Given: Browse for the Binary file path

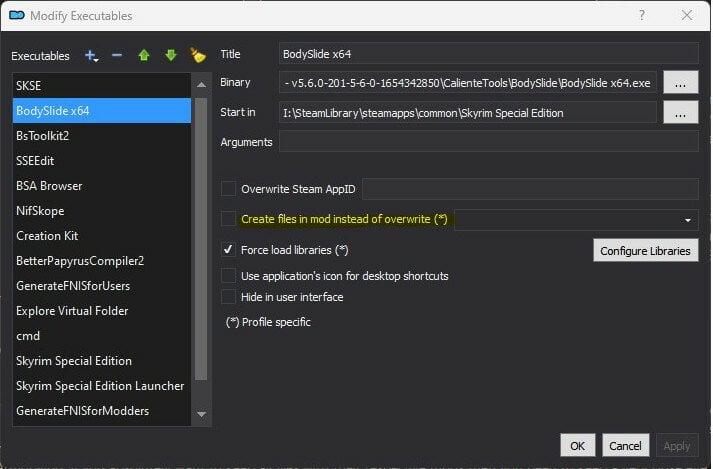Looking at the screenshot, I should click(680, 82).
